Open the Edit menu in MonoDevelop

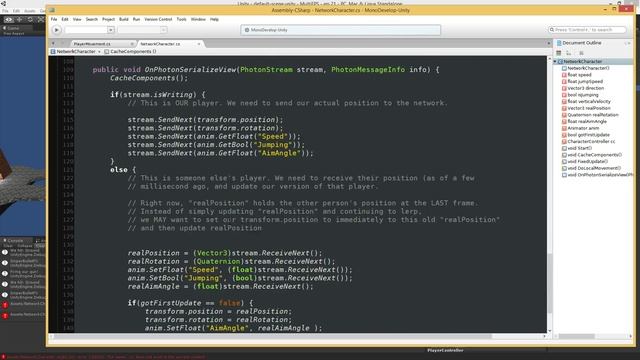click(65, 19)
